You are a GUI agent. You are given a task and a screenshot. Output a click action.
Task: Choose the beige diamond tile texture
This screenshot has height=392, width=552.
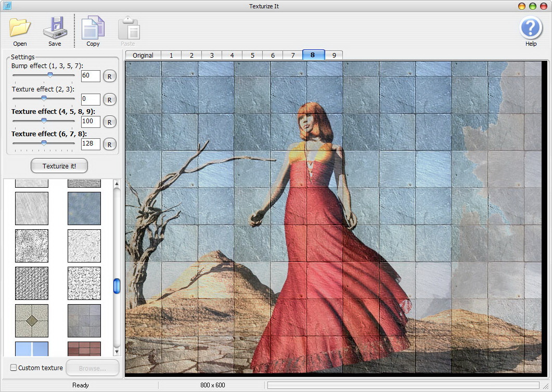coord(32,321)
